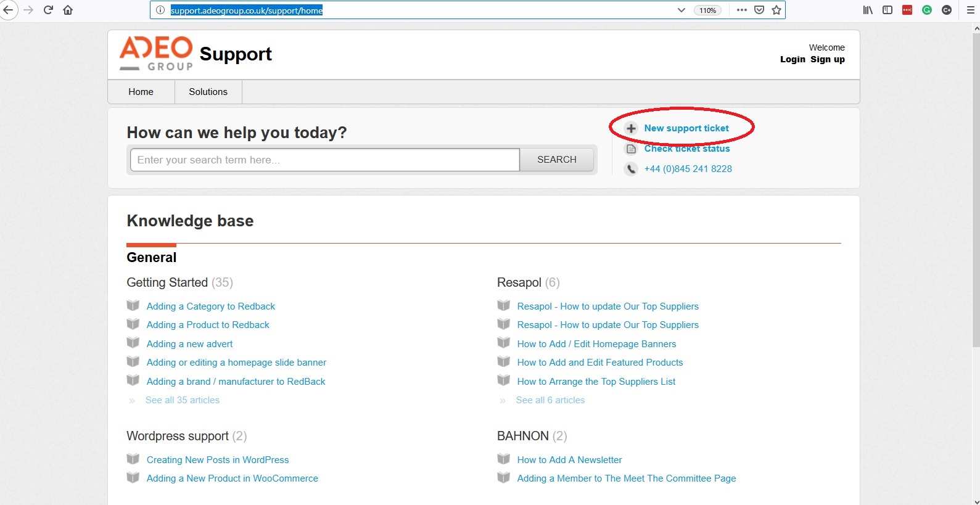Click the SEARCH button
The height and width of the screenshot is (505, 980).
[x=557, y=160]
